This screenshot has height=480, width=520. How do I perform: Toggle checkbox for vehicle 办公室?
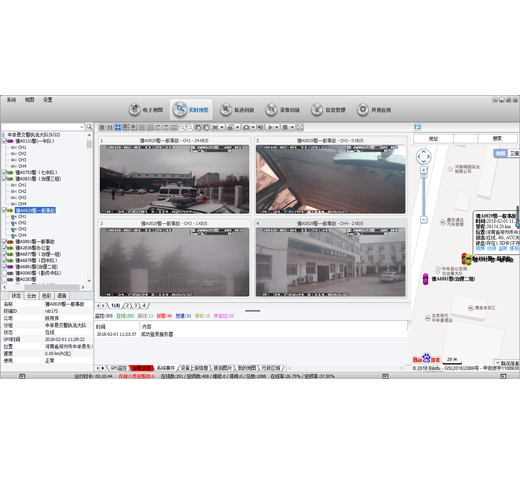click(5, 248)
